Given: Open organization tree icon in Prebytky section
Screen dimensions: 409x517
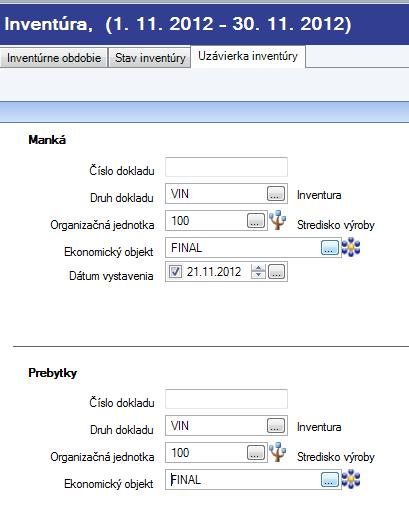Looking at the screenshot, I should tap(278, 452).
